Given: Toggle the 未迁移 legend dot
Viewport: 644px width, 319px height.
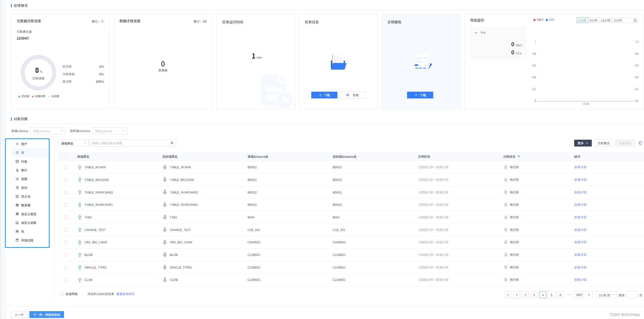Looking at the screenshot, I should (49, 96).
